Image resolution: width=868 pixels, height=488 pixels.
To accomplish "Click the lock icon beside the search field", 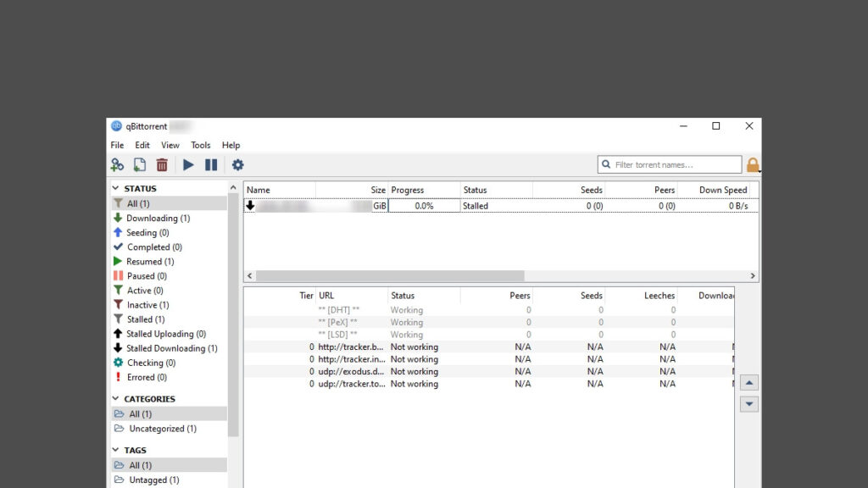I will (753, 164).
